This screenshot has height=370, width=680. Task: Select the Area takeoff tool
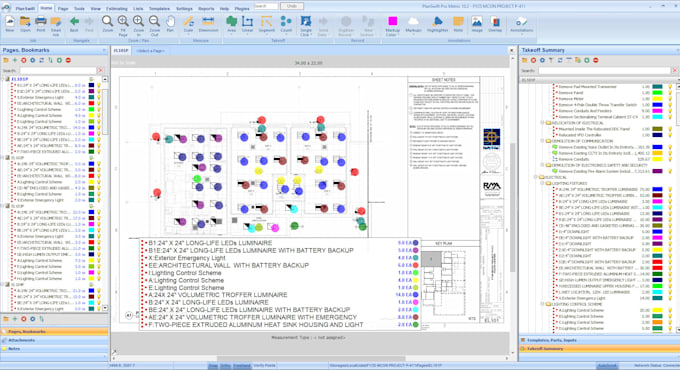pos(232,21)
